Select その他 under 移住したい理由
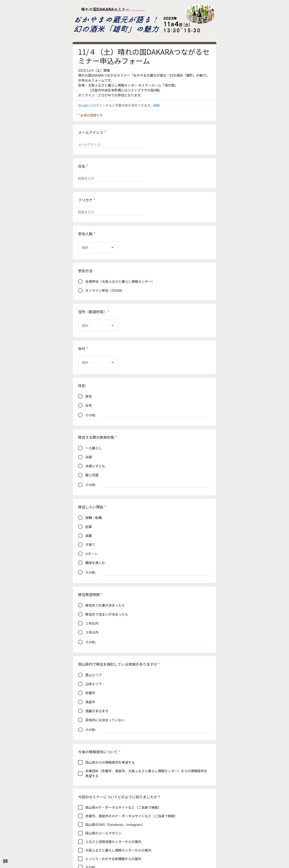The image size is (289, 868). pos(80,573)
